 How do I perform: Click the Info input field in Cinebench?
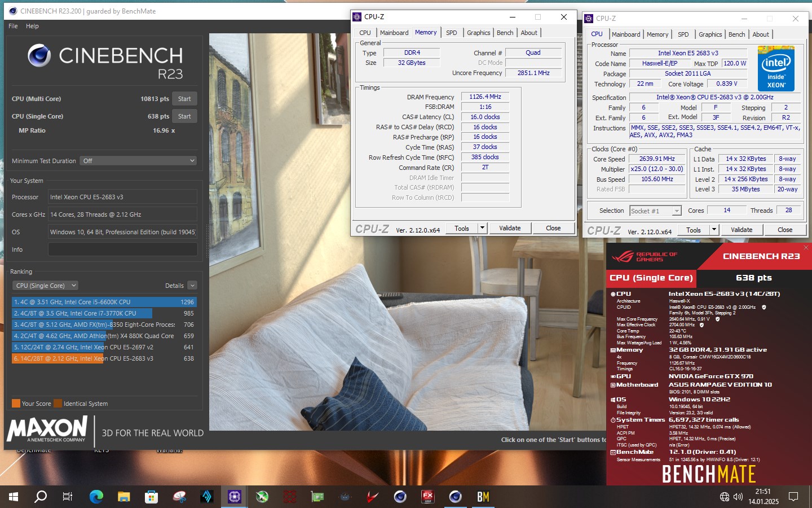pos(122,249)
